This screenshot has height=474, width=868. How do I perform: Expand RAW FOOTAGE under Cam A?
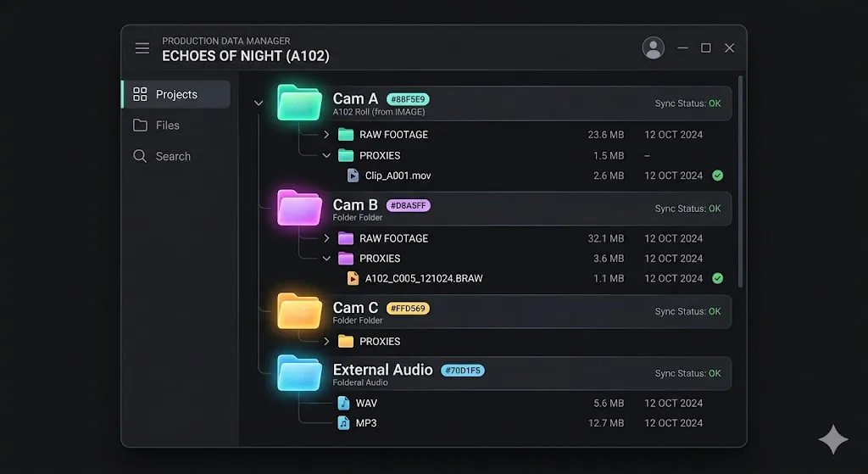(x=326, y=135)
